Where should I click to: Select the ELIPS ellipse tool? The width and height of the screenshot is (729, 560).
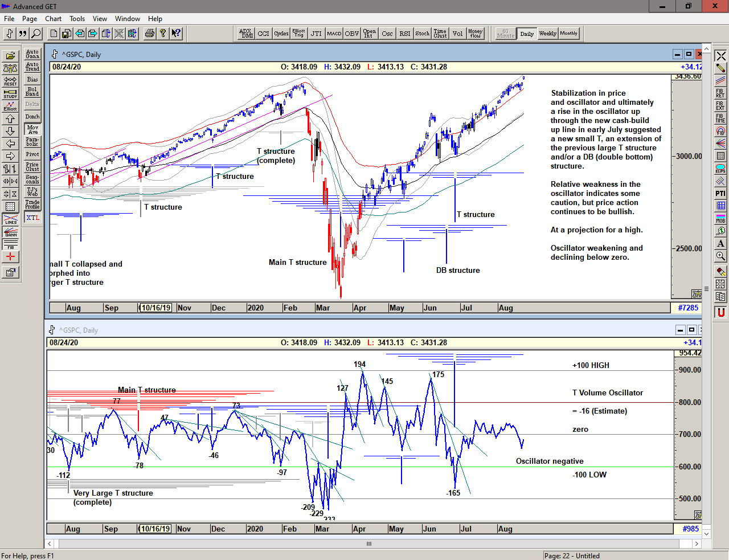coord(720,169)
